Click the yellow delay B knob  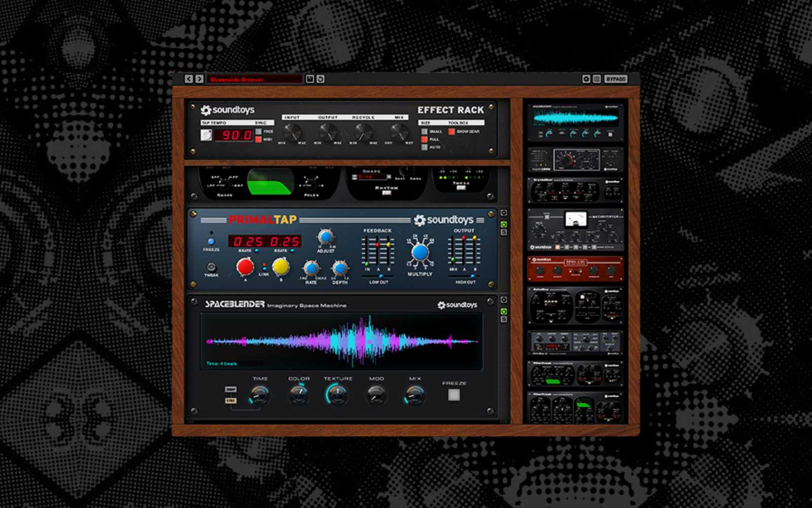(x=281, y=266)
